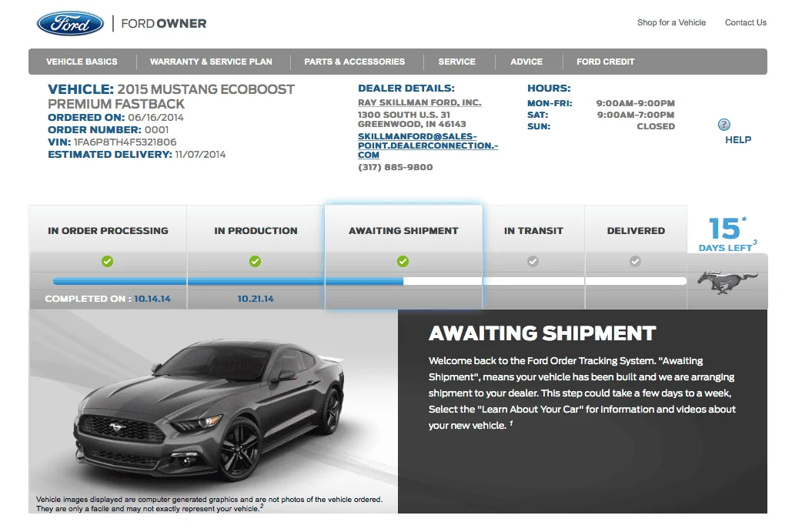Select the Awaiting Shipment stage

point(403,231)
